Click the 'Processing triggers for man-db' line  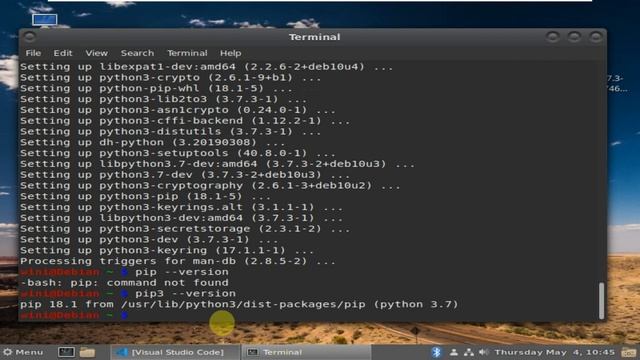click(178, 261)
